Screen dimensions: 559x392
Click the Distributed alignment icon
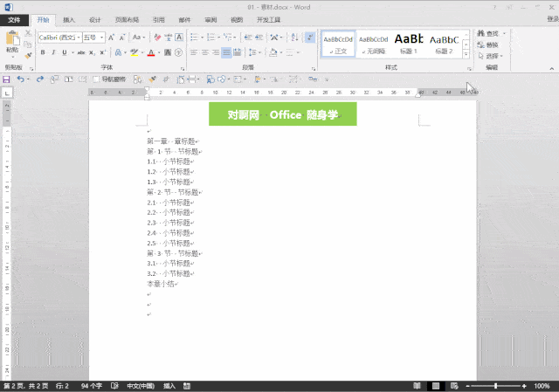(238, 52)
